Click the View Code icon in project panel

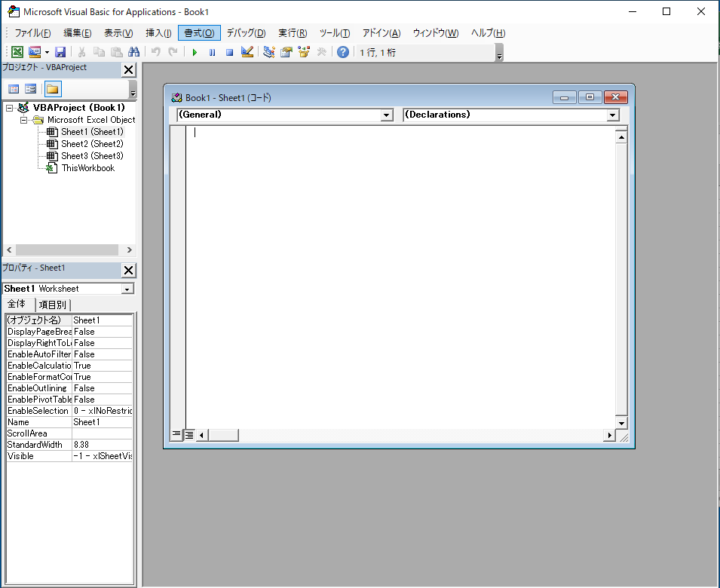(x=14, y=89)
